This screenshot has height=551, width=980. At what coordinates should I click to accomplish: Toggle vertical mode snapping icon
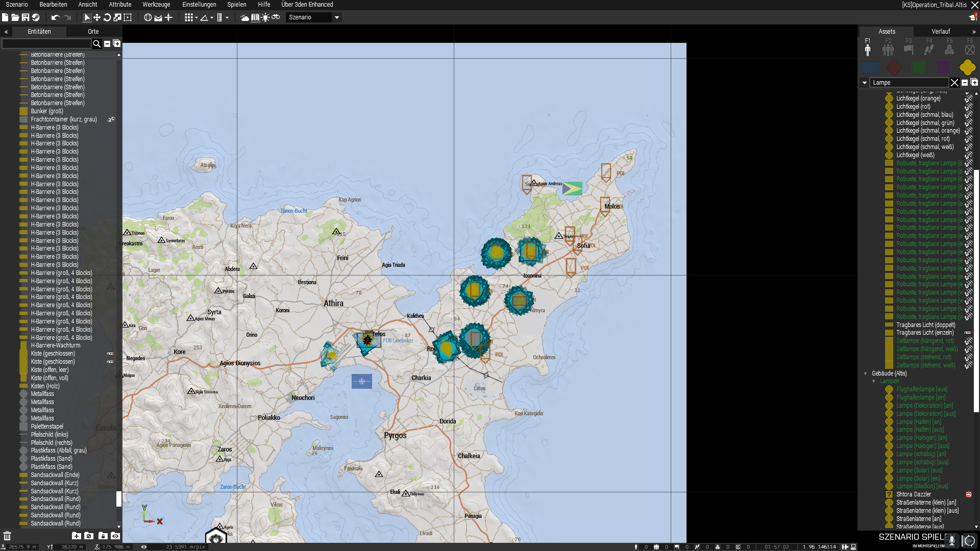pyautogui.click(x=168, y=17)
